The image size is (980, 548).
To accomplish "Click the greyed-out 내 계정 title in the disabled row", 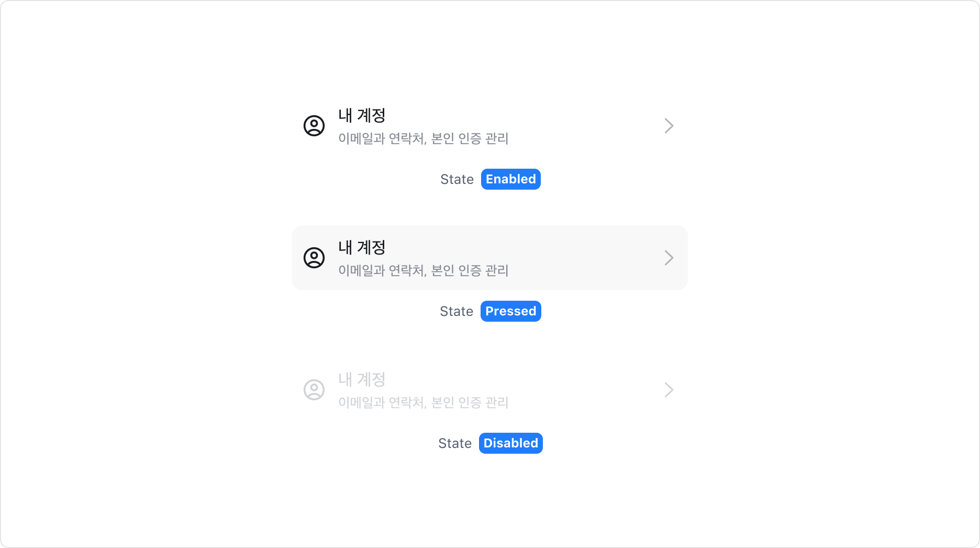I will point(362,379).
